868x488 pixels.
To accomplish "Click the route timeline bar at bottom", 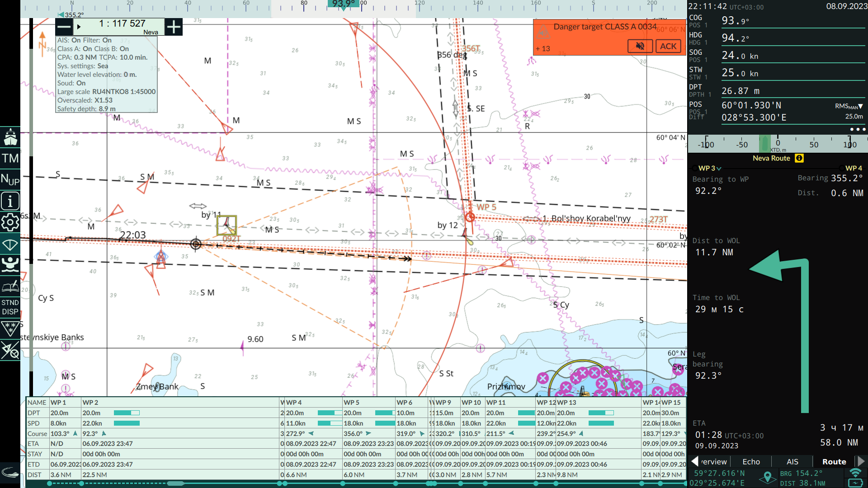I will (356, 483).
